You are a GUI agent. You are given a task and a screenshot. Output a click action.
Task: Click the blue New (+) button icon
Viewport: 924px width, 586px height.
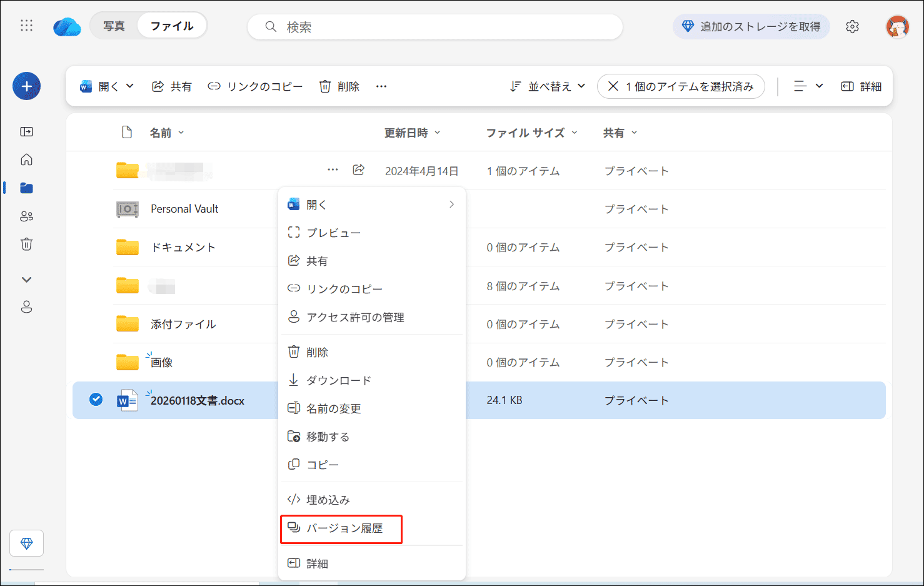[26, 86]
